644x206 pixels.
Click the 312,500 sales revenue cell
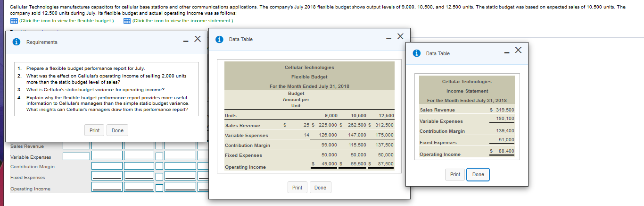point(384,125)
